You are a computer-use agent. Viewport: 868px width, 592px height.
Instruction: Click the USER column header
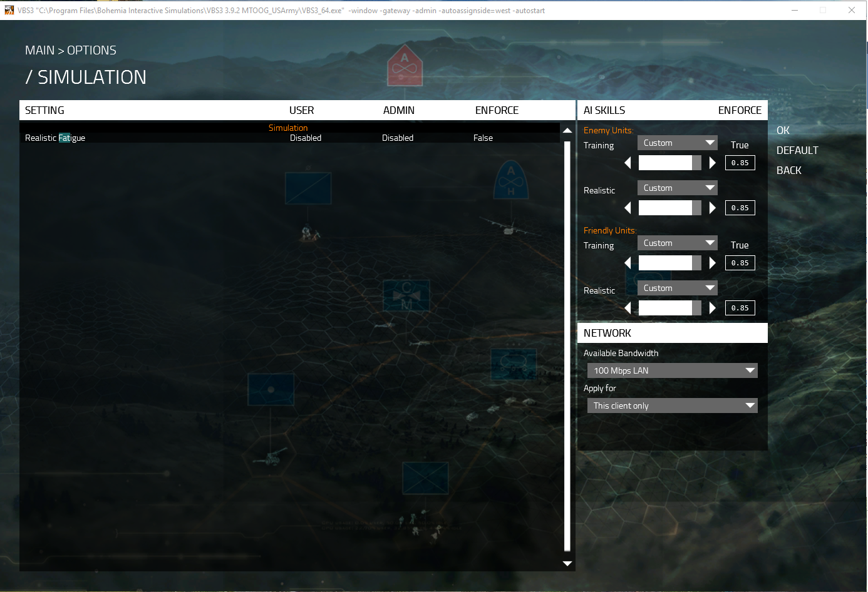pyautogui.click(x=301, y=110)
